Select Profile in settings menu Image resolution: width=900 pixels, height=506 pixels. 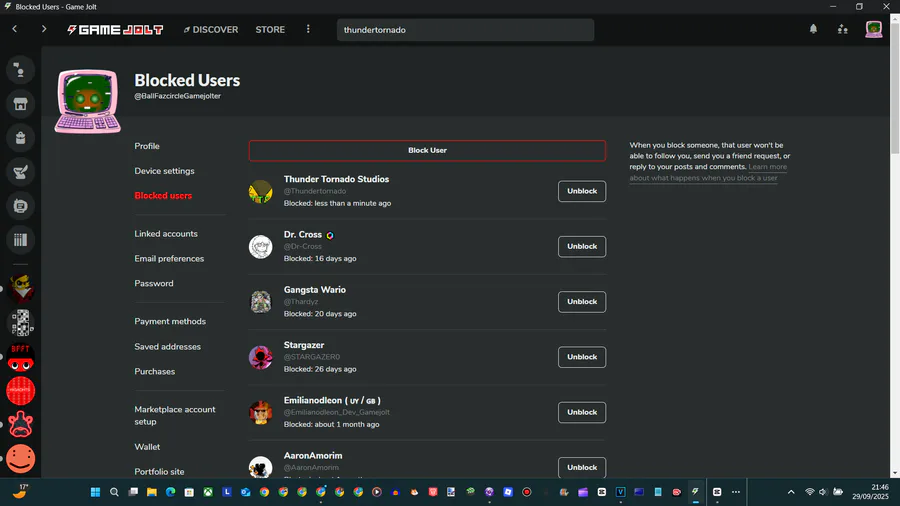click(x=147, y=146)
